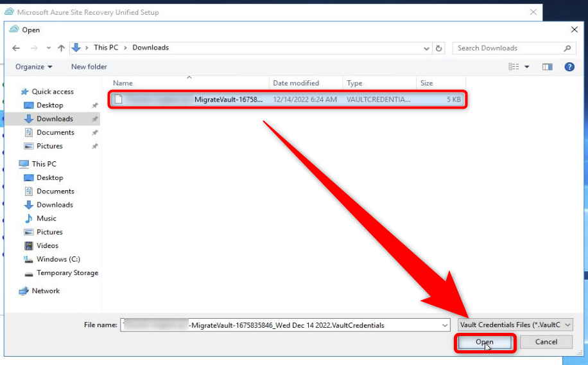
Task: Click the pin icon beside Quick access Documents
Action: pyautogui.click(x=95, y=132)
